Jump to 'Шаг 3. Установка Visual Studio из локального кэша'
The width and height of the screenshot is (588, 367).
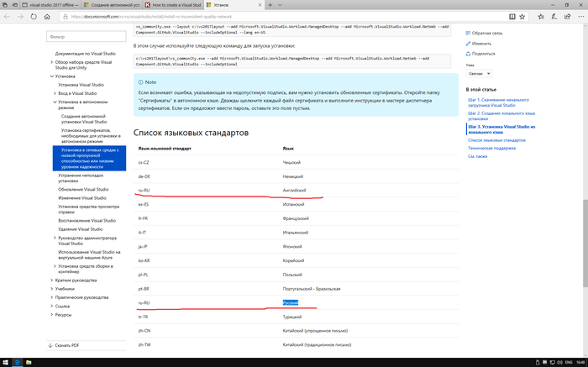(x=501, y=129)
